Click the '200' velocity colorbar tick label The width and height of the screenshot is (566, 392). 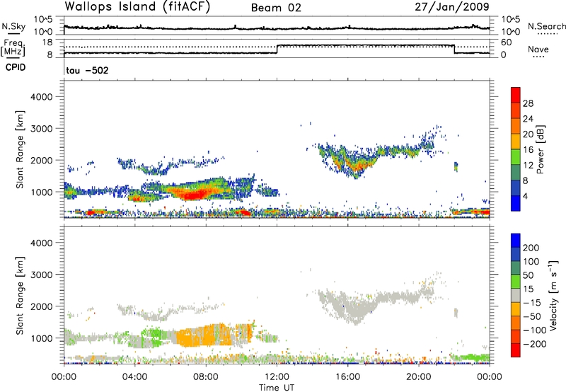click(531, 248)
